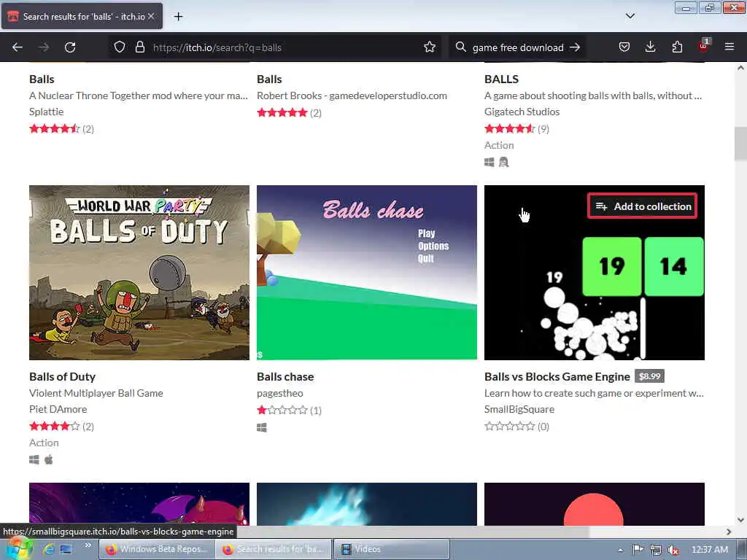Open the Balls of Duty title link
The image size is (747, 560).
pos(63,377)
